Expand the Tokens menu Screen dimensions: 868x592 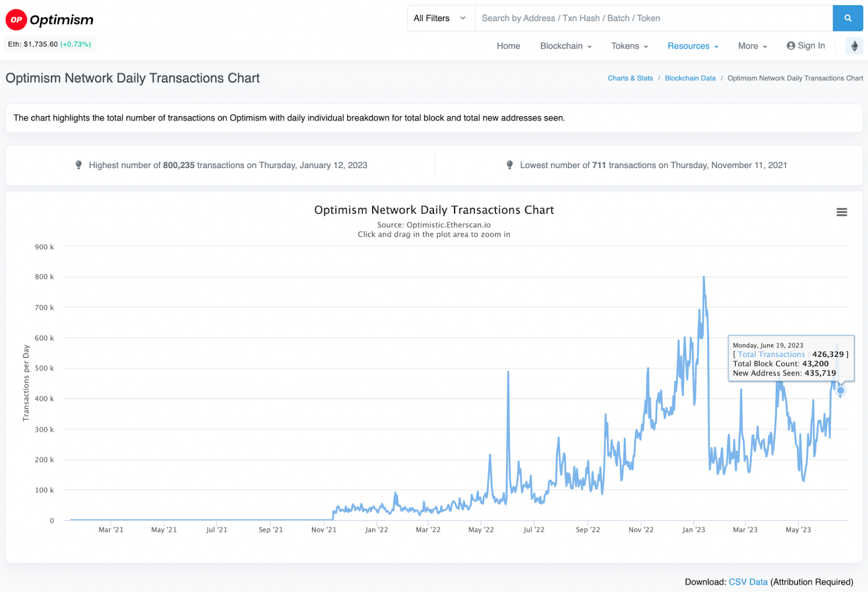click(x=630, y=46)
